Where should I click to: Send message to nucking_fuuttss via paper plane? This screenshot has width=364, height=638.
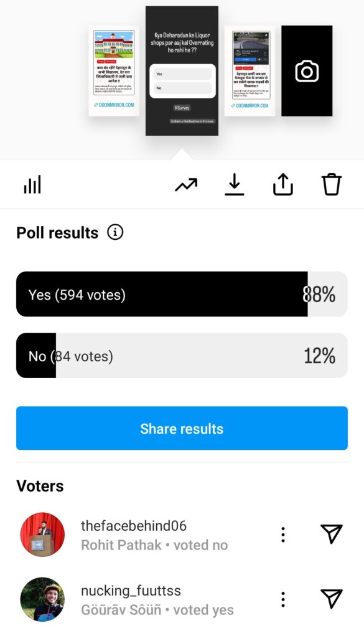pyautogui.click(x=331, y=599)
